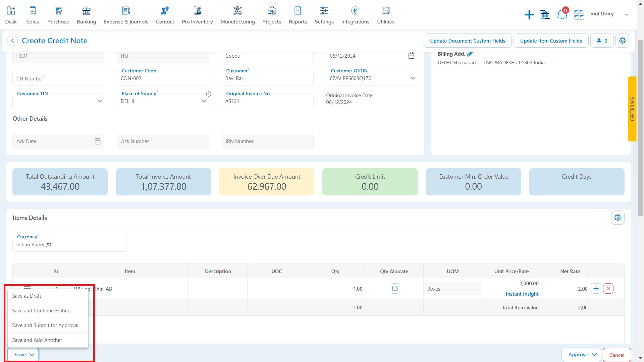Open the Reports module

click(x=298, y=15)
